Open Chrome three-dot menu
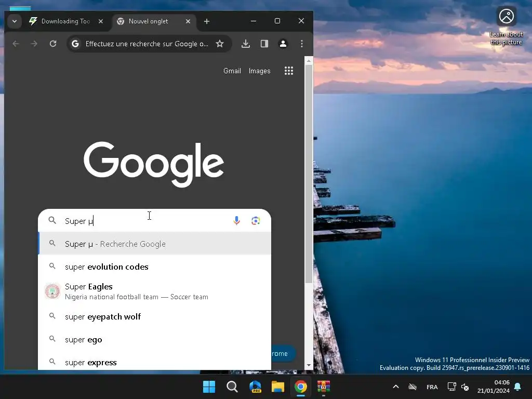The width and height of the screenshot is (532, 399). [302, 44]
